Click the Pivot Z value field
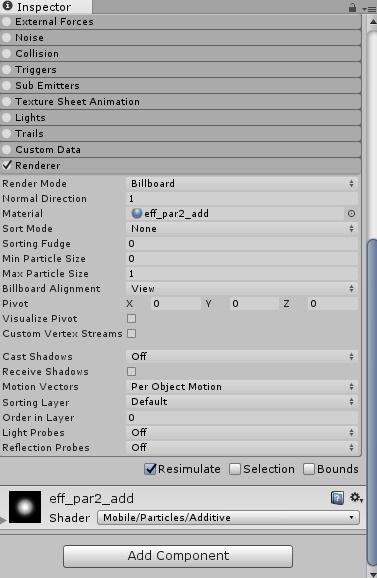This screenshot has width=377, height=578. pos(332,304)
